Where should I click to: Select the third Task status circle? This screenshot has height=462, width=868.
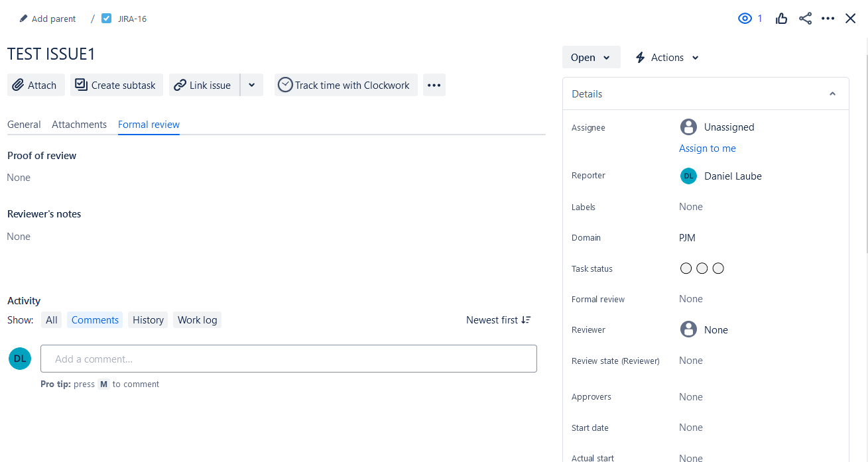(x=718, y=268)
